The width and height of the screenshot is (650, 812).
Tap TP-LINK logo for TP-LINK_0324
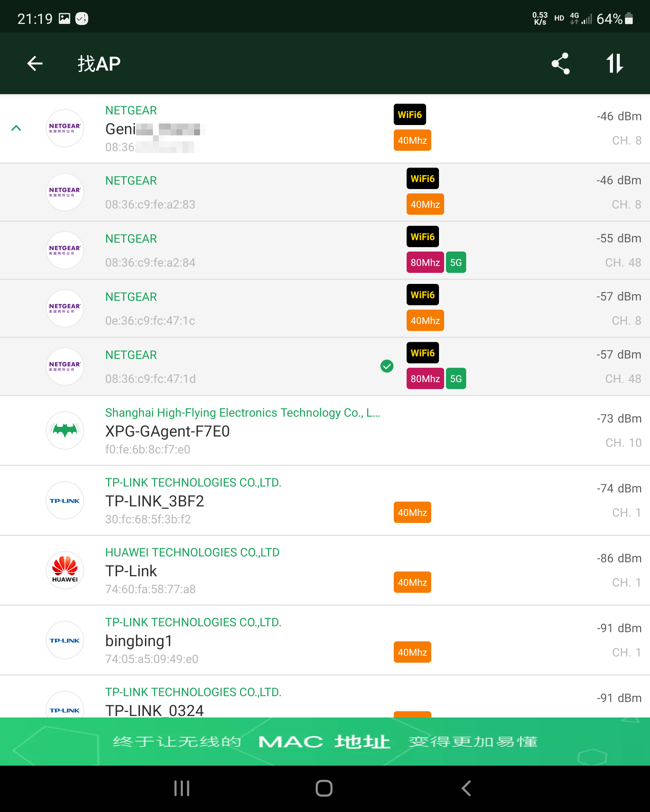pyautogui.click(x=65, y=704)
